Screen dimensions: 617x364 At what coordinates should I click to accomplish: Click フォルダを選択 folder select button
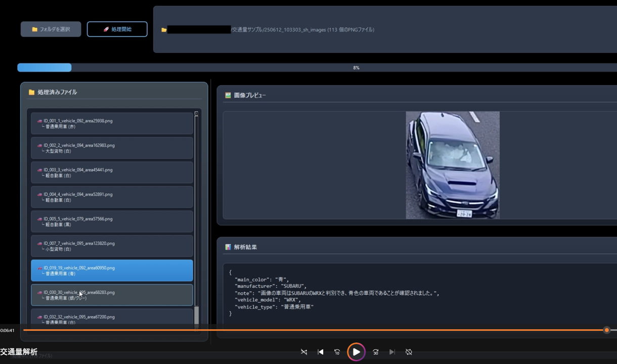pos(51,29)
